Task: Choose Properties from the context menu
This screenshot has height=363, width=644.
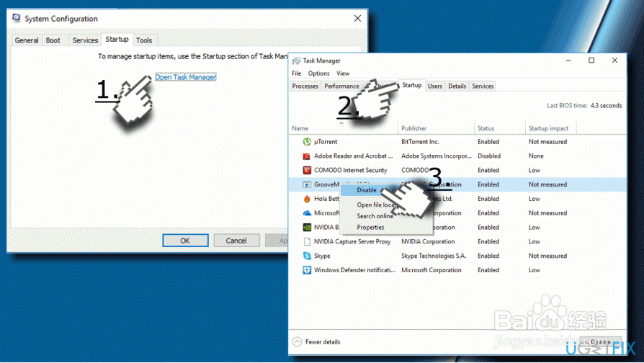Action: pos(370,227)
